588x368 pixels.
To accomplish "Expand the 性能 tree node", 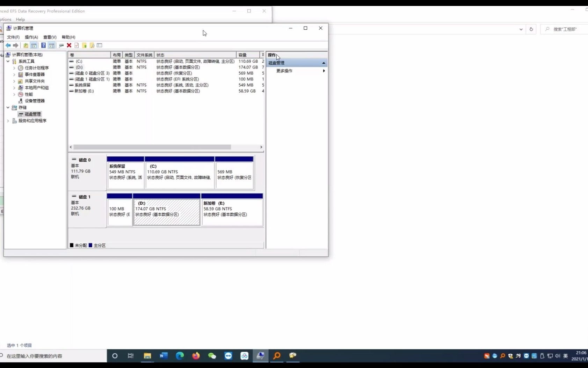I will [x=14, y=94].
